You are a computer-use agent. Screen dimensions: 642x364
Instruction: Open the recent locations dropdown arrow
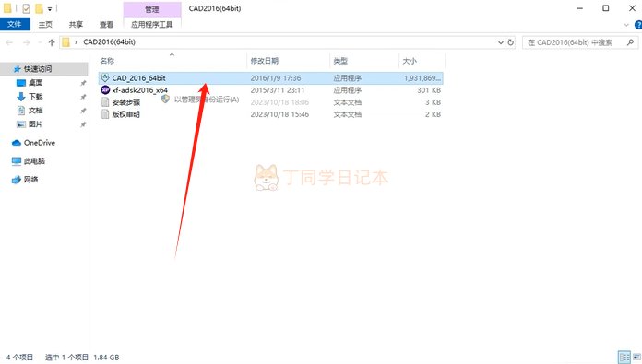tap(40, 42)
